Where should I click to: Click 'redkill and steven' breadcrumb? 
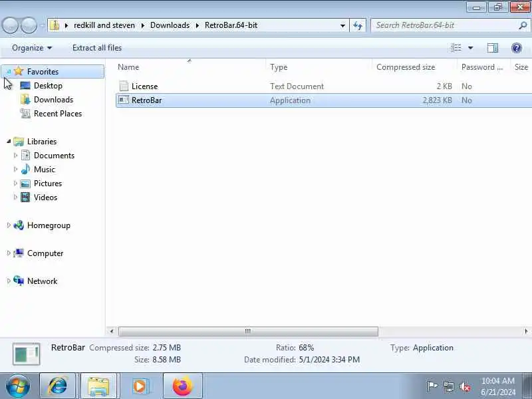click(x=104, y=25)
